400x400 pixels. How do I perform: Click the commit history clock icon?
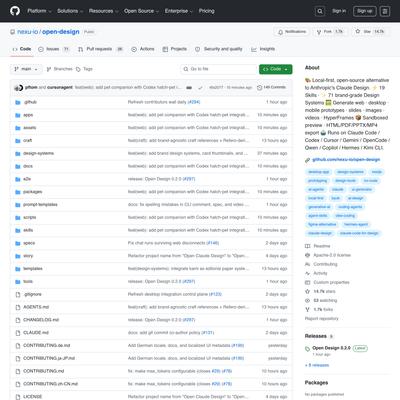click(259, 88)
